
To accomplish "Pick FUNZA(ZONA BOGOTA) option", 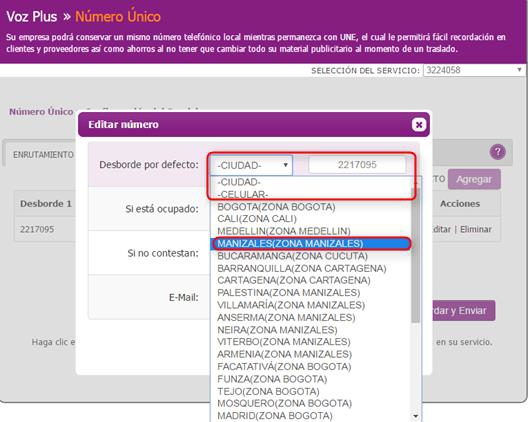I will (x=311, y=379).
